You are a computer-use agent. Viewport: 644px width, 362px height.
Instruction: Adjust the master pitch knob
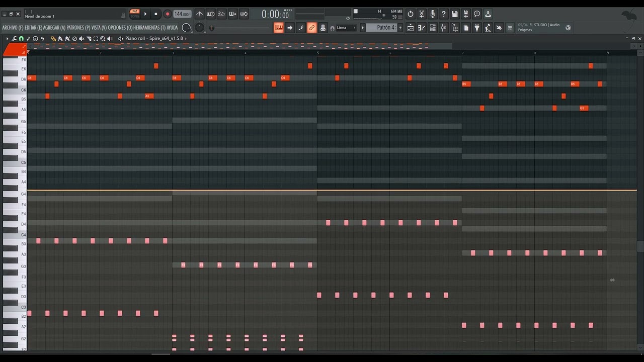coord(200,28)
